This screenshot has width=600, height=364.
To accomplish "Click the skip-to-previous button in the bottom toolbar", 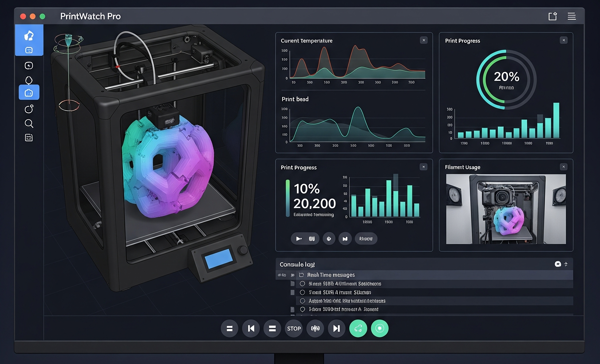I will pyautogui.click(x=251, y=329).
